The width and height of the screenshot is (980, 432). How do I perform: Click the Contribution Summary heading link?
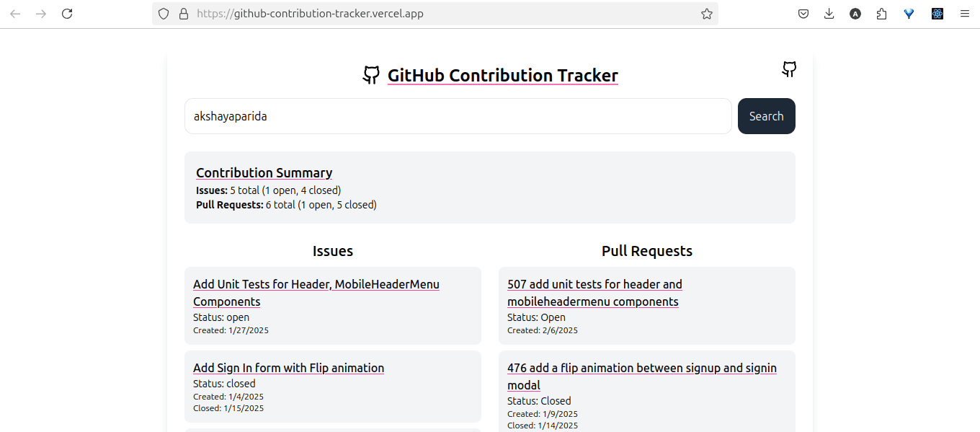[264, 172]
